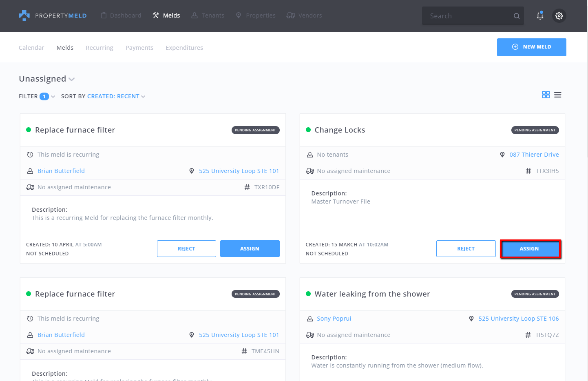
Task: Click the New Meld button
Action: 531,47
